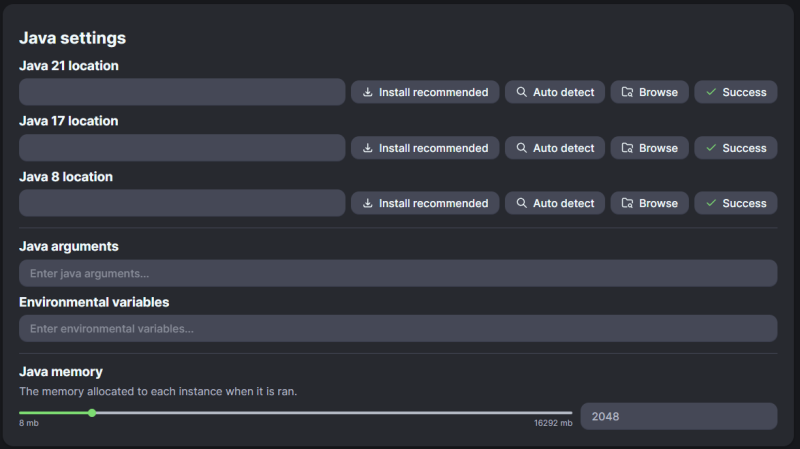Click the folder icon in Java 8 Browse
The width and height of the screenshot is (800, 449).
(627, 203)
